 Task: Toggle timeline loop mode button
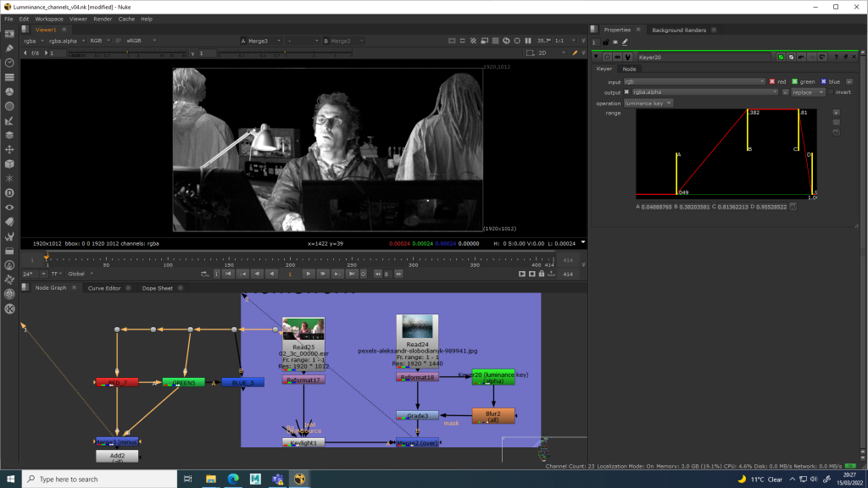pos(204,274)
